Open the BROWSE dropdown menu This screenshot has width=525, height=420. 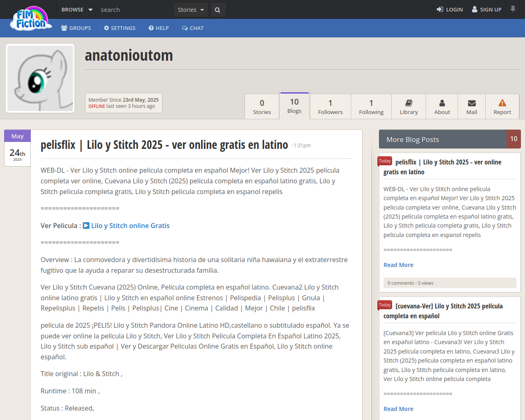[x=77, y=9]
